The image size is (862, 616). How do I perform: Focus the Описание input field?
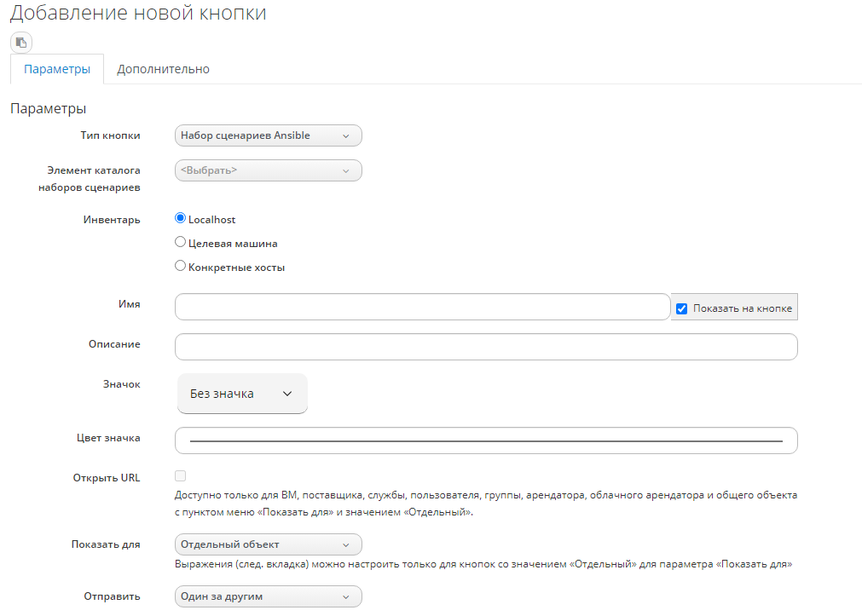[485, 347]
